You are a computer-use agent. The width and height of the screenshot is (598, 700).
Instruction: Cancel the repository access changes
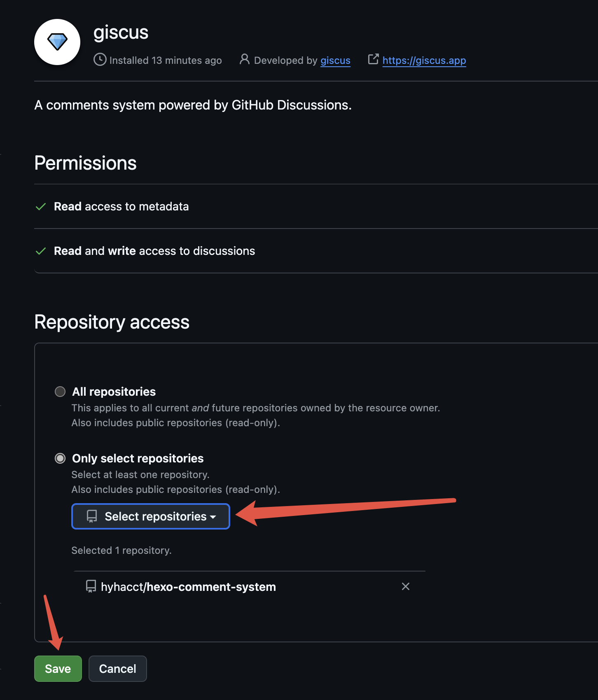coord(118,669)
